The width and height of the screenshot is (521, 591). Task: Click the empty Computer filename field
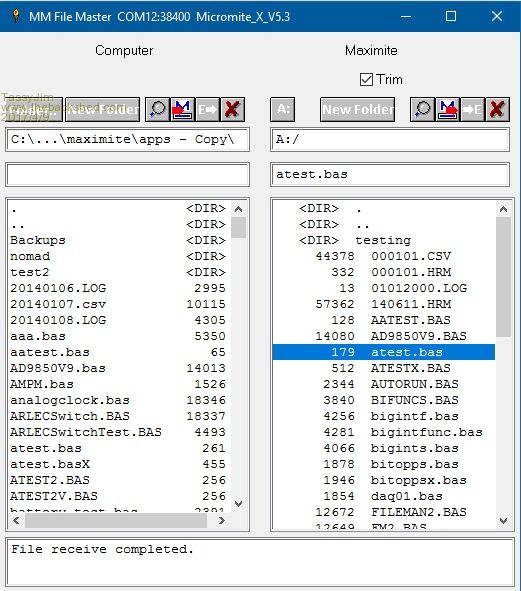[x=127, y=175]
